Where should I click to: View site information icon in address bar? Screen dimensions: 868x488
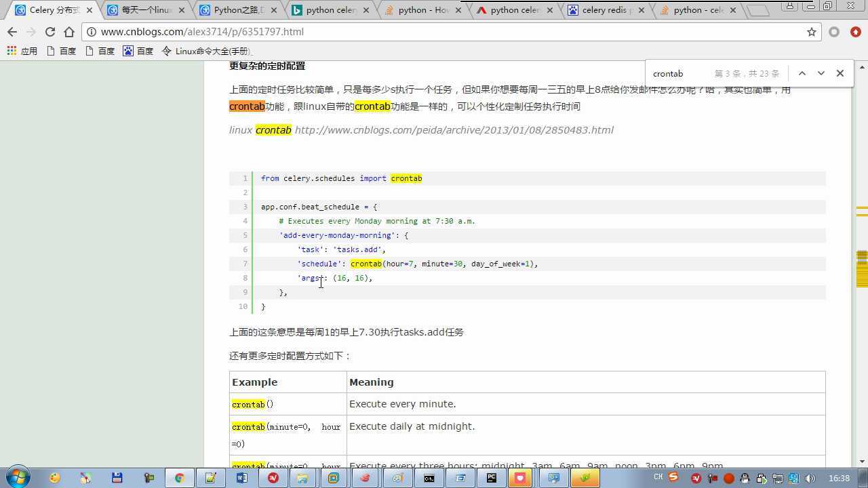(92, 32)
